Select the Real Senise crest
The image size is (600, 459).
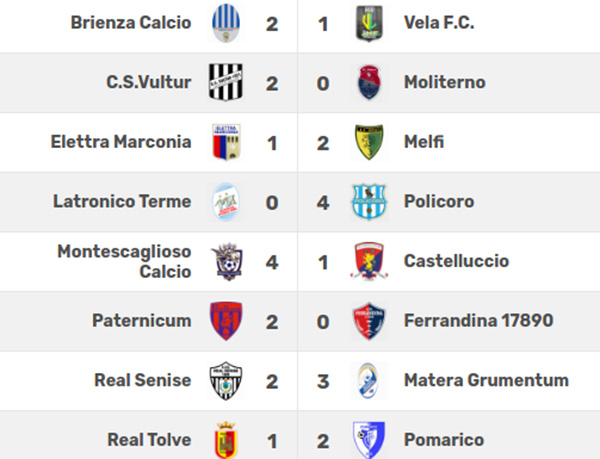(x=226, y=381)
